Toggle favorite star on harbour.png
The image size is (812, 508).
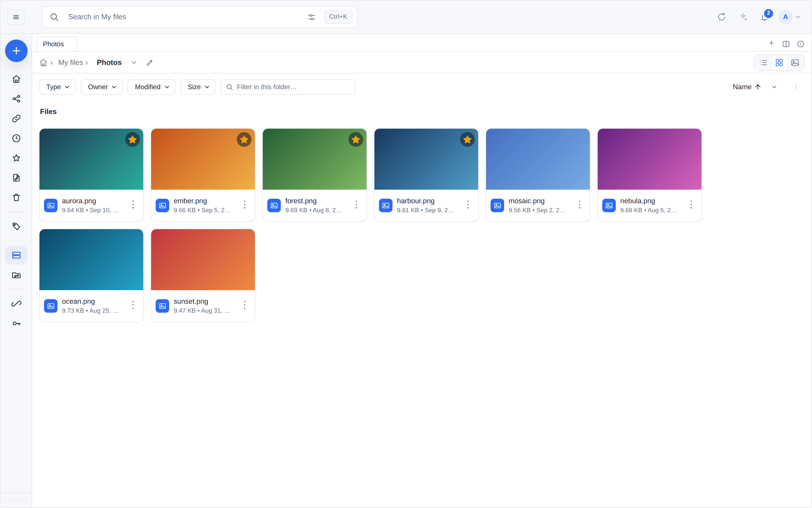pyautogui.click(x=467, y=139)
